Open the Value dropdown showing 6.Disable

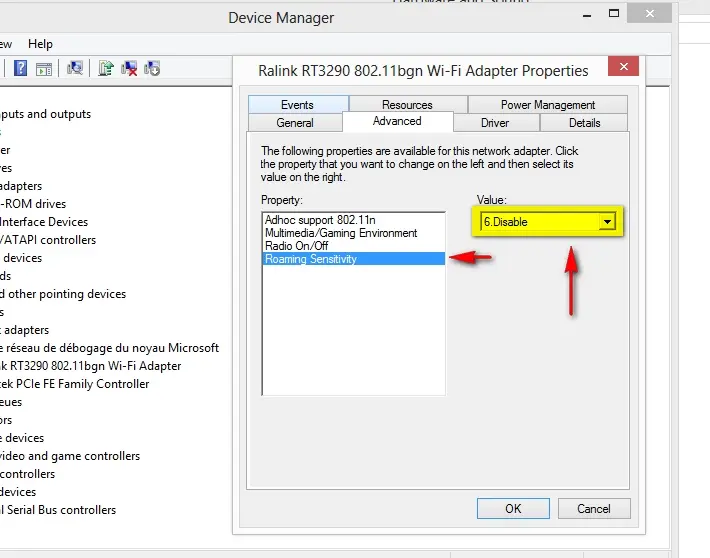tap(547, 222)
